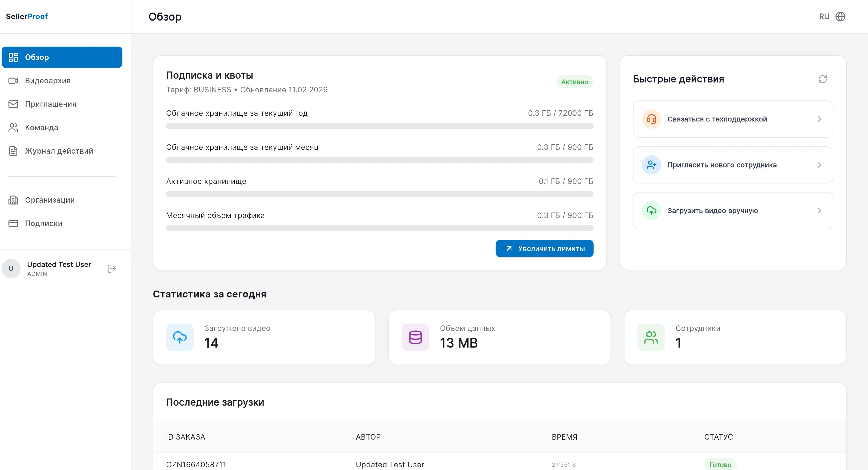Go to Журнал действий in sidebar
The image size is (868, 470).
click(x=59, y=151)
